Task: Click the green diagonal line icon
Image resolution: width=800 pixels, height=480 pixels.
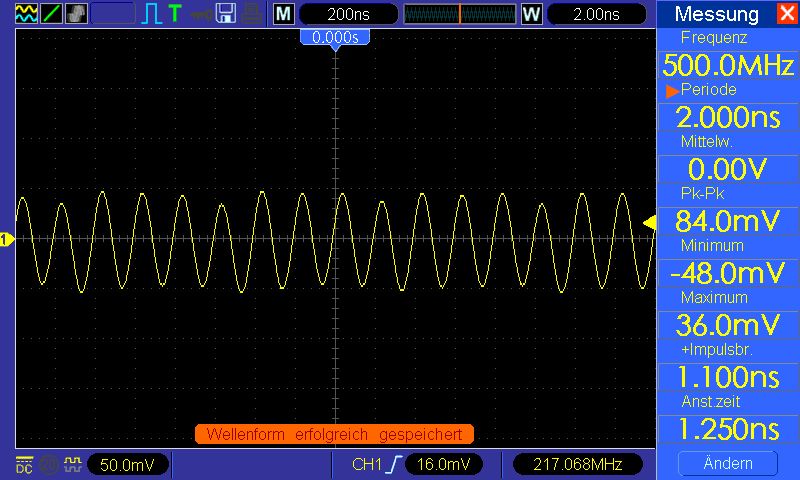Action: coord(52,13)
